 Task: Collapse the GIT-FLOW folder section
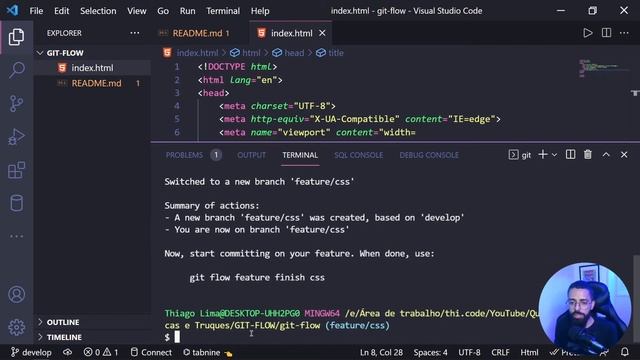(93, 53)
